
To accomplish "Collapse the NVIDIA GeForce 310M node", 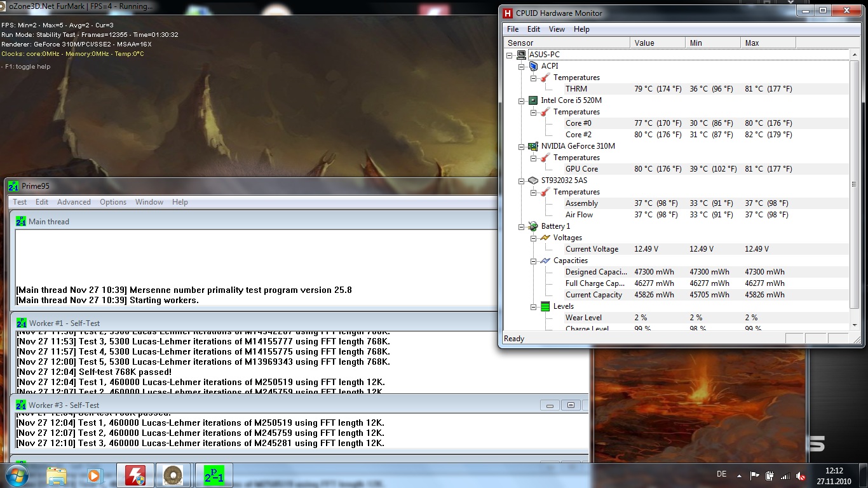I will [521, 146].
